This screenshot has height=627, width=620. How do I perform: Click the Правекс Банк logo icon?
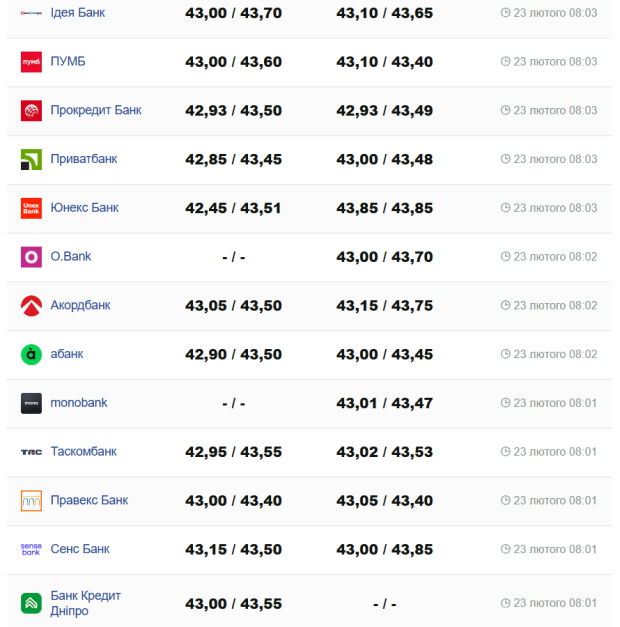31,501
